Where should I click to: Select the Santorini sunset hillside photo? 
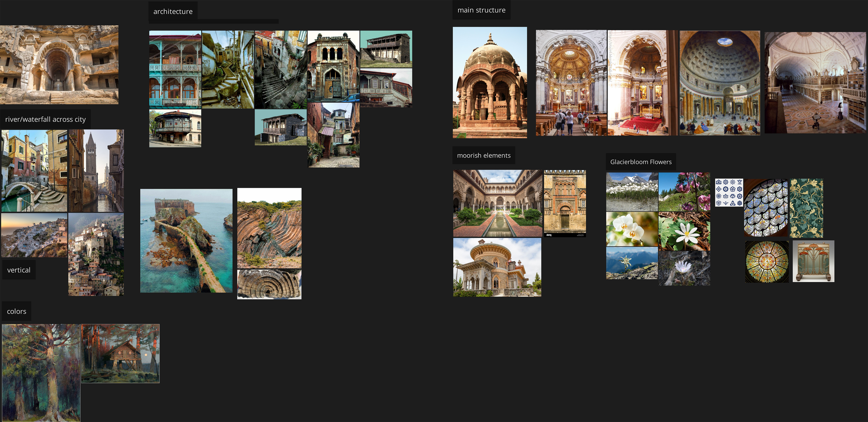[x=34, y=235]
